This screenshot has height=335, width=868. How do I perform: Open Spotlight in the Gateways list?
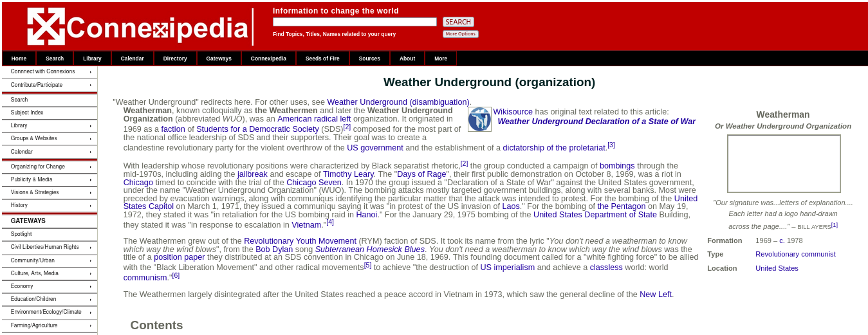pos(50,234)
